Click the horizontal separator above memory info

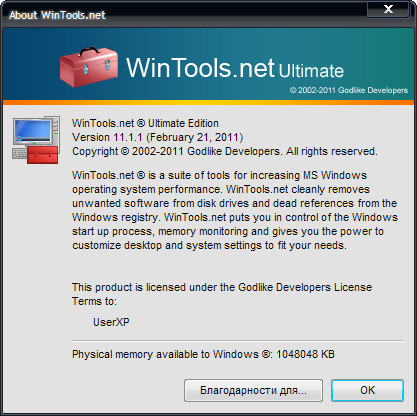point(238,341)
